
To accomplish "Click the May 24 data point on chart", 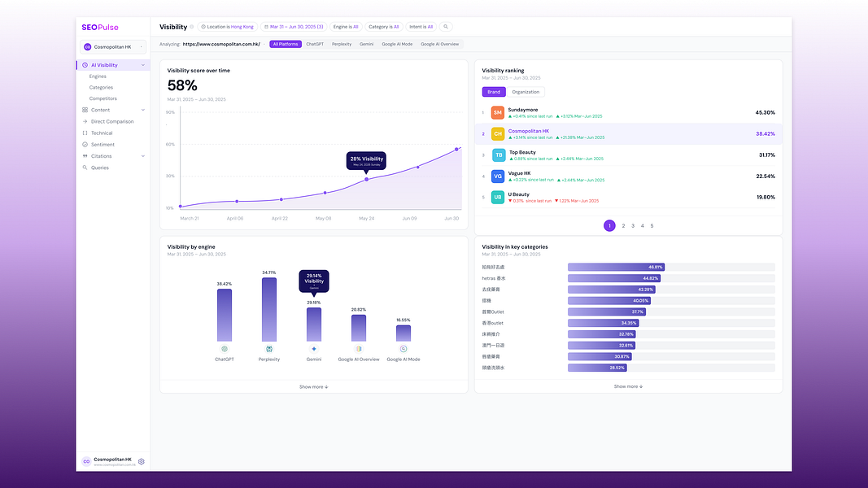I will click(366, 179).
